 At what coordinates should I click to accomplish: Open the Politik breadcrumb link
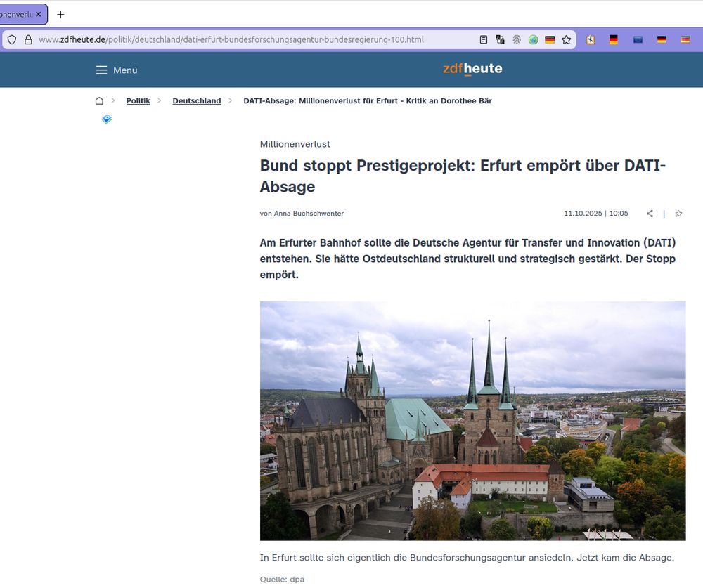[x=138, y=100]
